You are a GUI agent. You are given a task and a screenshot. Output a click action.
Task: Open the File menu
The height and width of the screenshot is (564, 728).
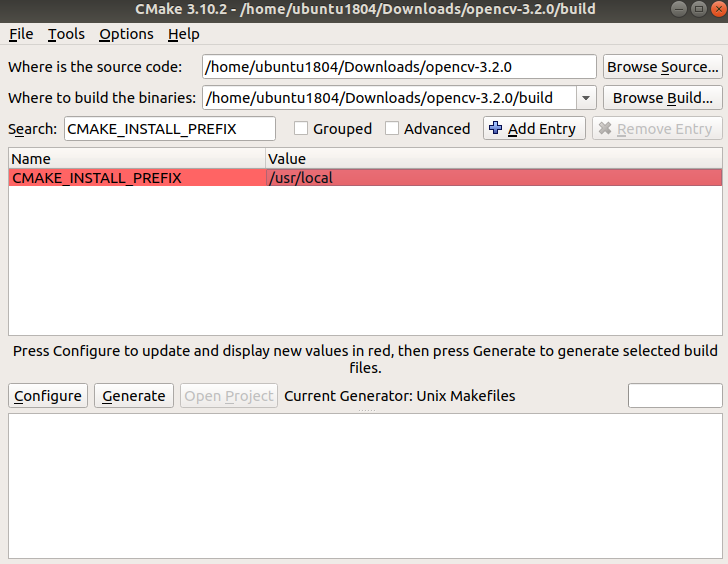coord(21,34)
